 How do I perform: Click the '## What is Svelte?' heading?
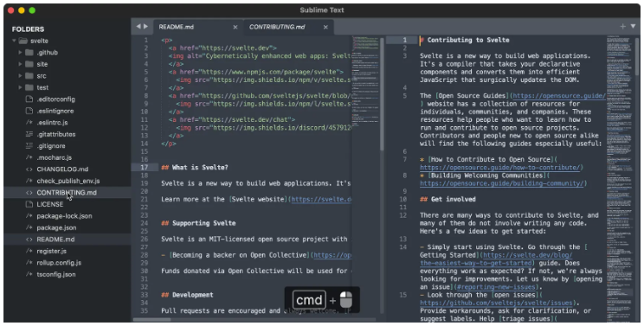(x=195, y=167)
